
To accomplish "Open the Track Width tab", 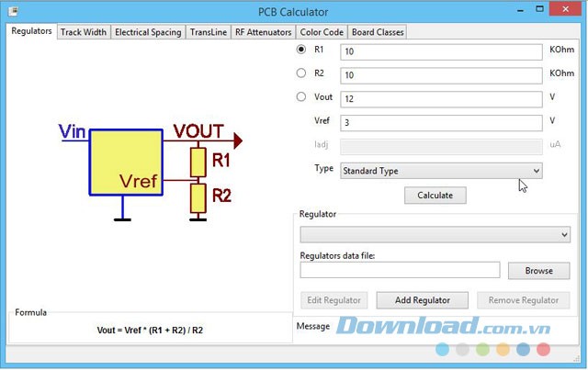I will (x=84, y=32).
